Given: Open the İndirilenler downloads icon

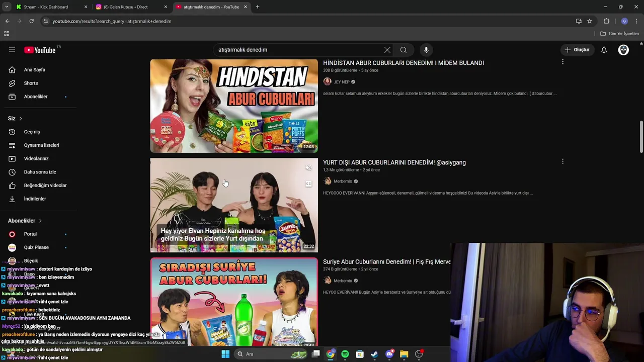Looking at the screenshot, I should (x=12, y=199).
